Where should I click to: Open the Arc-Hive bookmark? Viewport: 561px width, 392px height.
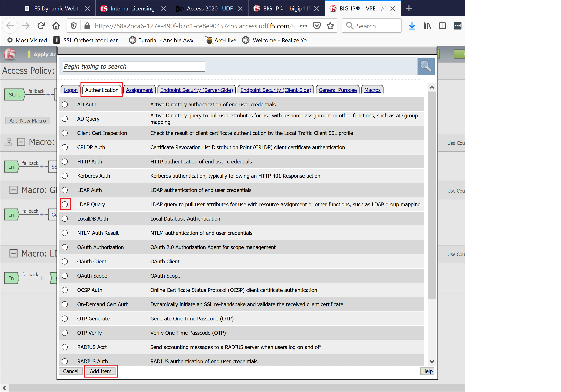[x=221, y=40]
